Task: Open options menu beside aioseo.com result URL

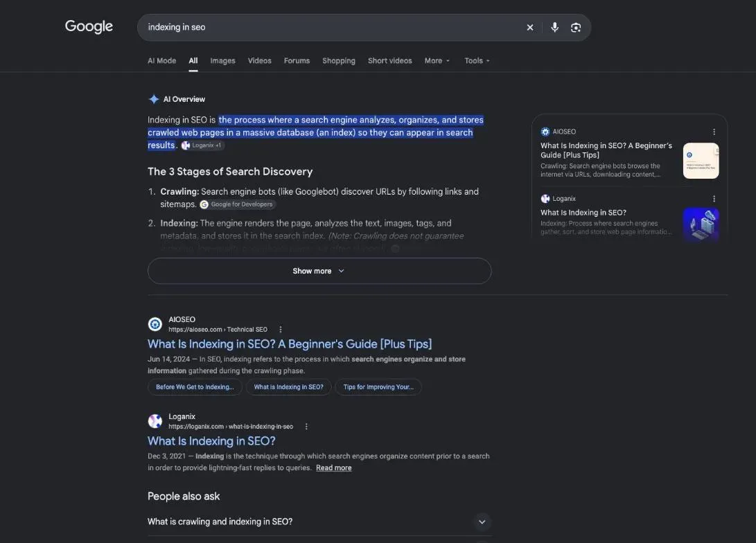Action: (281, 330)
